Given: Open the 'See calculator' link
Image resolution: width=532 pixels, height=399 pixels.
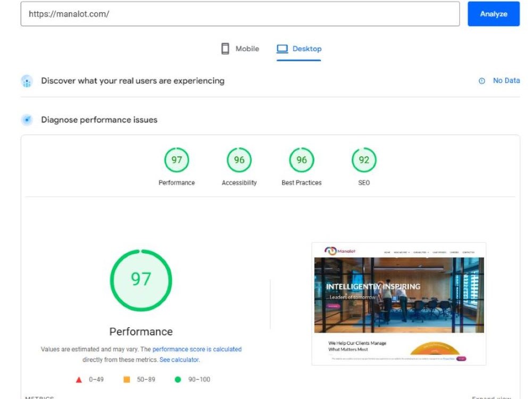Looking at the screenshot, I should 179,360.
